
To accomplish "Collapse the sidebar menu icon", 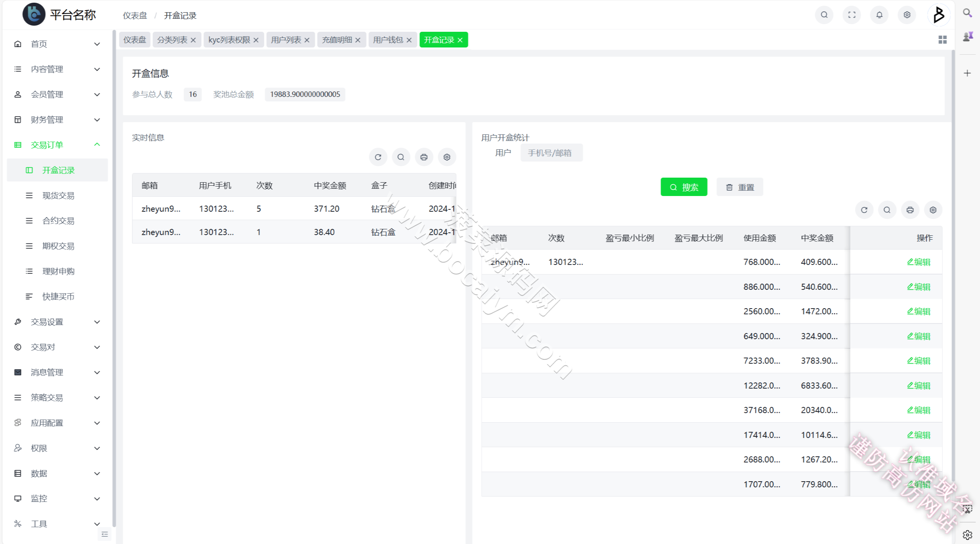I will 105,534.
